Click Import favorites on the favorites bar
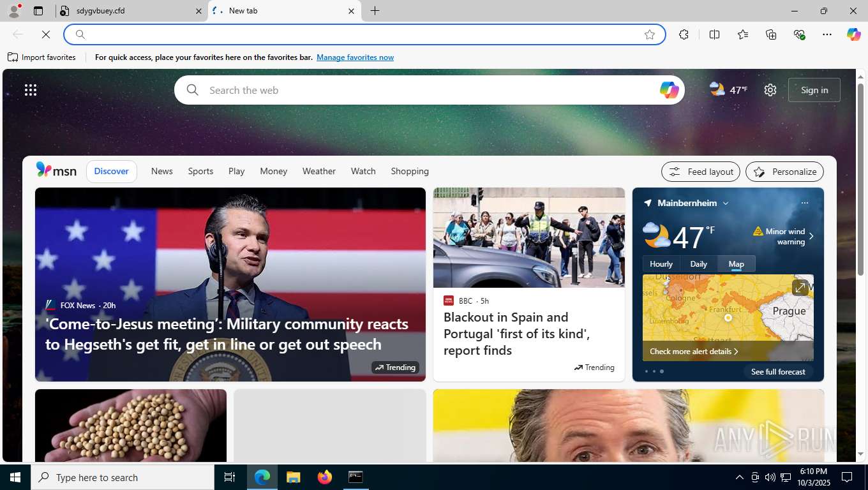The height and width of the screenshot is (490, 868). tap(42, 57)
